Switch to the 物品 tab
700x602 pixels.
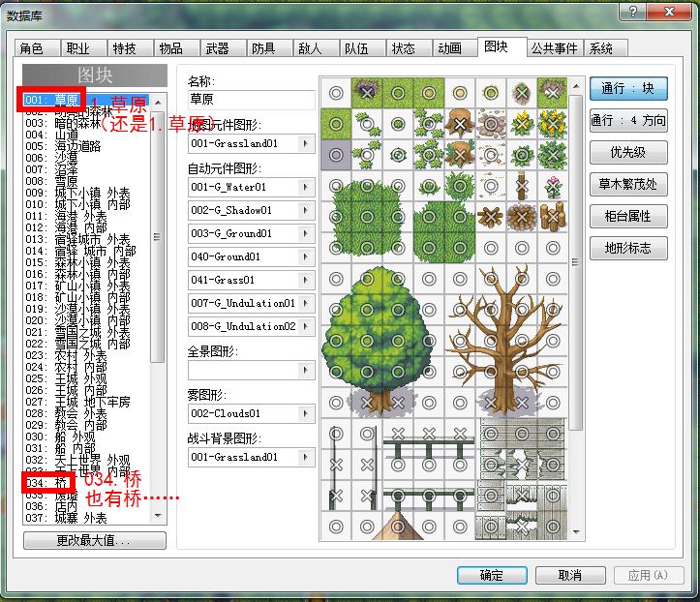click(x=176, y=47)
